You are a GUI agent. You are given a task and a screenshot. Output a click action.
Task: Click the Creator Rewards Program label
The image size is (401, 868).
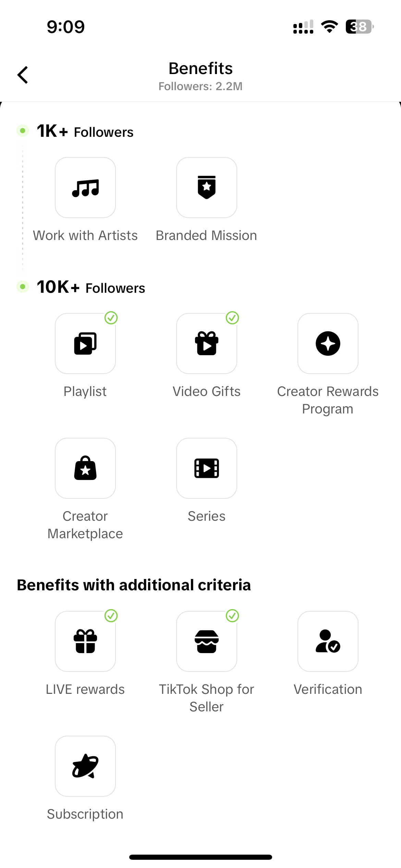(x=328, y=400)
